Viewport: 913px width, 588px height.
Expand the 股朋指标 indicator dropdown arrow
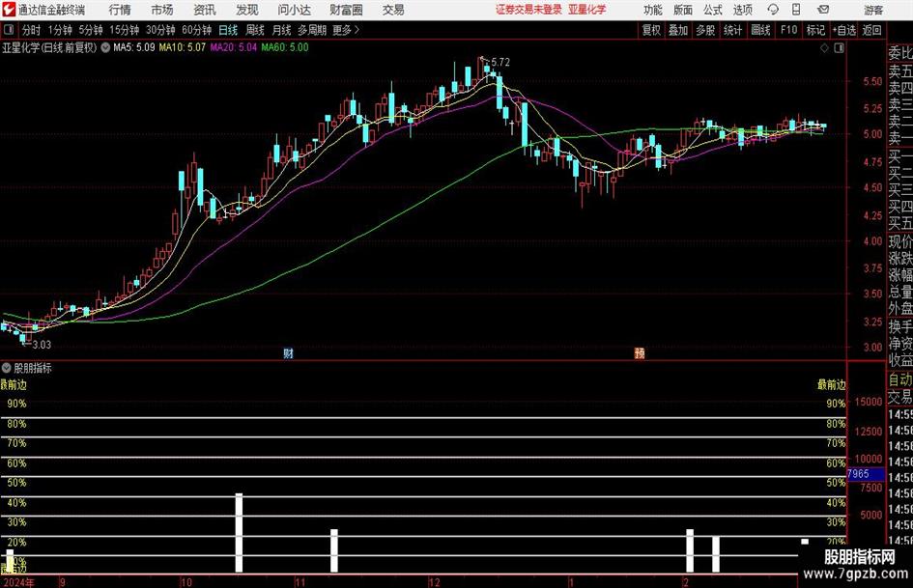tap(7, 368)
